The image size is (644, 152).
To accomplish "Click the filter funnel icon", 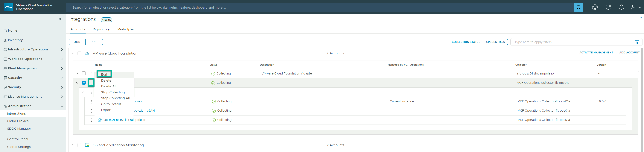I will [x=637, y=42].
